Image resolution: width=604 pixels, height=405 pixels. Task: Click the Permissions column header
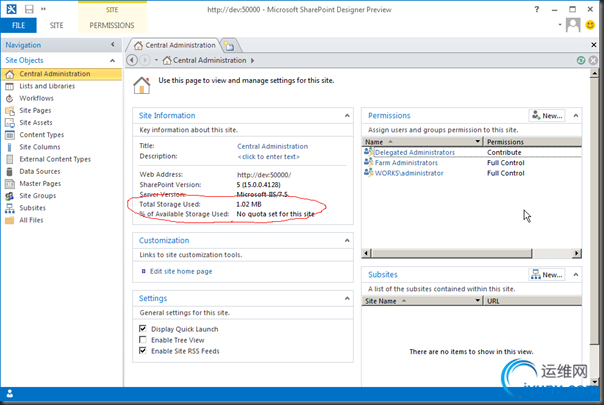point(532,142)
